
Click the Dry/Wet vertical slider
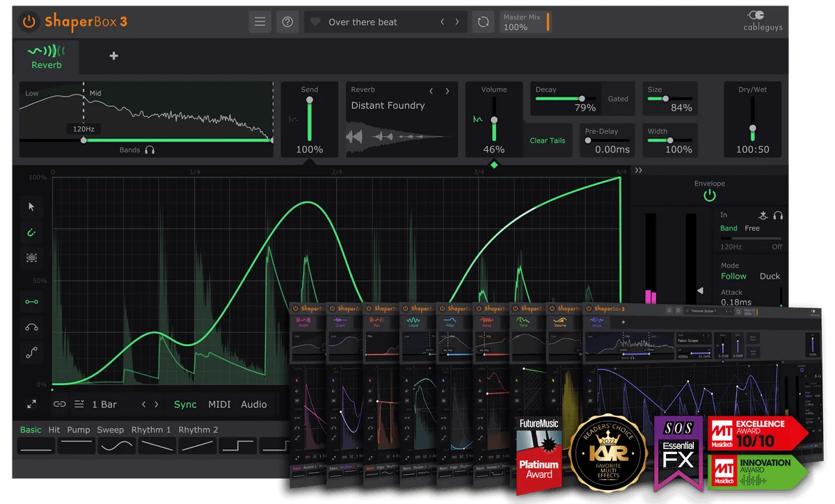point(752,118)
